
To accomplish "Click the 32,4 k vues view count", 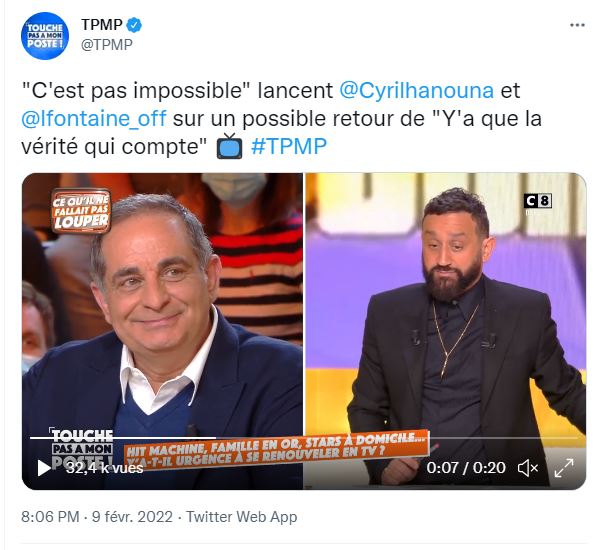I will click(x=104, y=468).
